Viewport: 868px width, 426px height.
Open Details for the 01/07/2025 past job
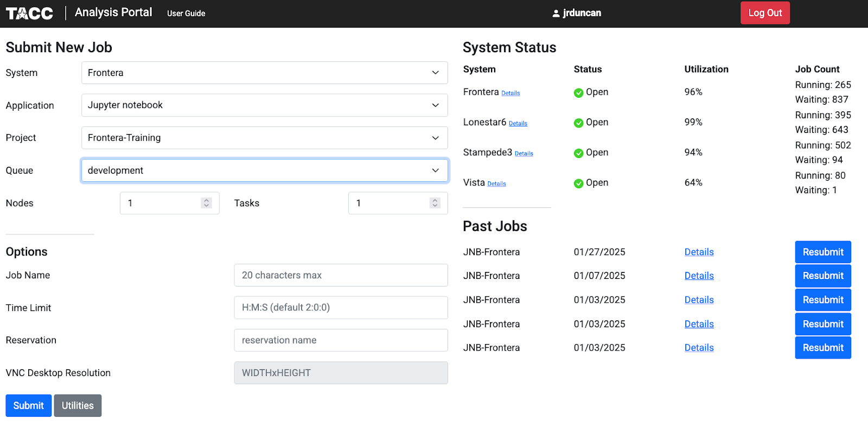click(699, 276)
